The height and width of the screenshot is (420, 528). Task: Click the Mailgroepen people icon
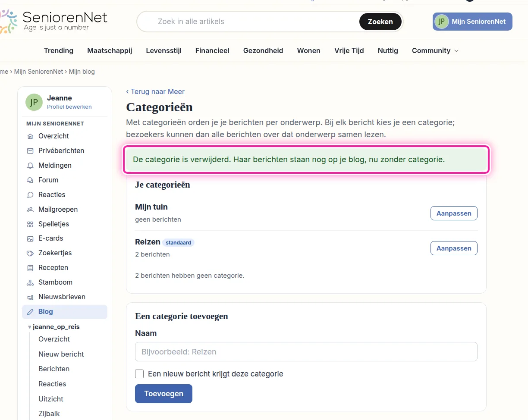click(30, 210)
